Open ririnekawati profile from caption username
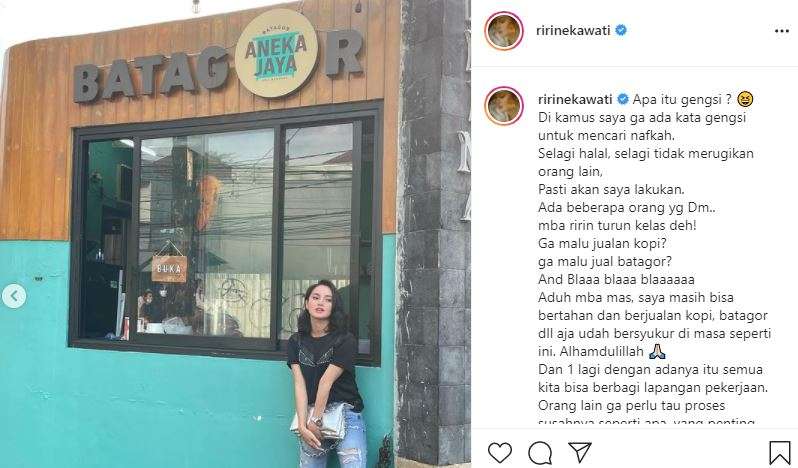798x468 pixels. click(x=575, y=99)
